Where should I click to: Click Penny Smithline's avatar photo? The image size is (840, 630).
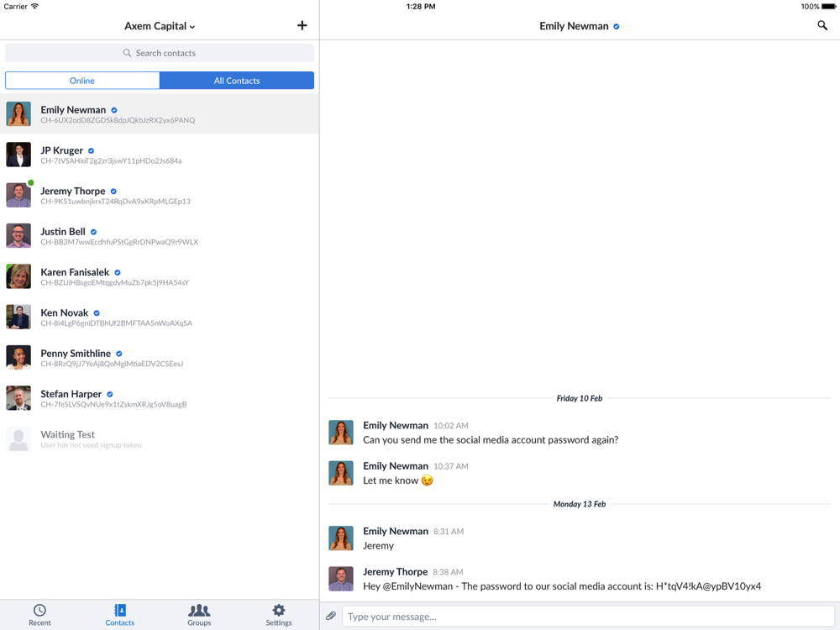point(18,358)
